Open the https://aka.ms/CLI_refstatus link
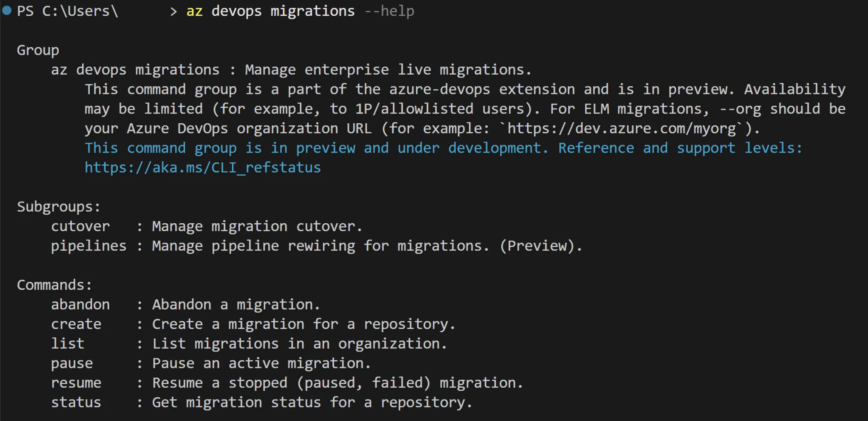 pos(203,168)
